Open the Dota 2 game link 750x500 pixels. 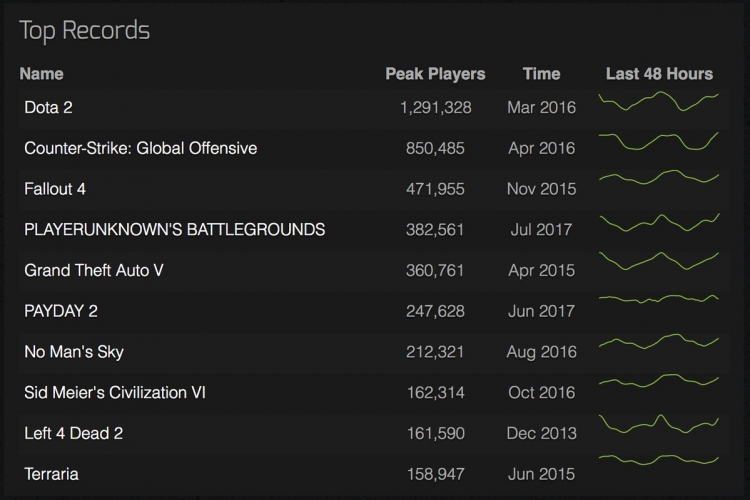tap(48, 107)
